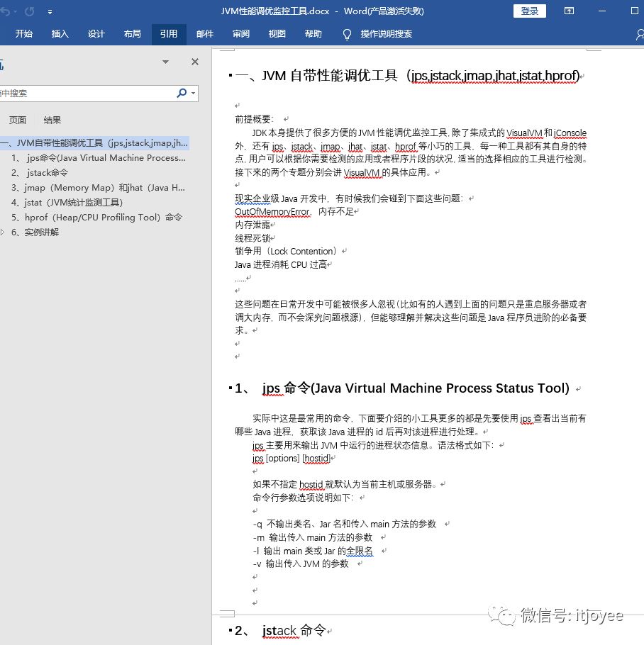Open the 开始 ribbon tab
Image resolution: width=644 pixels, height=645 pixels.
tap(24, 34)
